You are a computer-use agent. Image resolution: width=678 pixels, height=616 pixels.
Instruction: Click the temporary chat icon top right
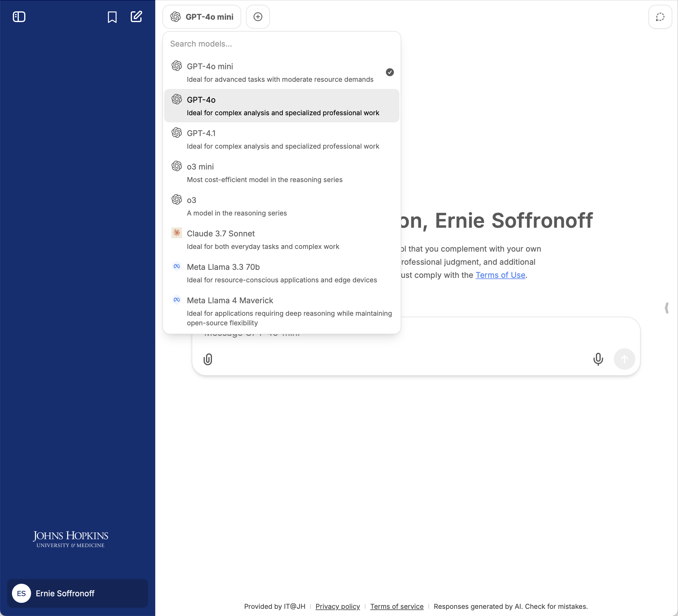[660, 17]
